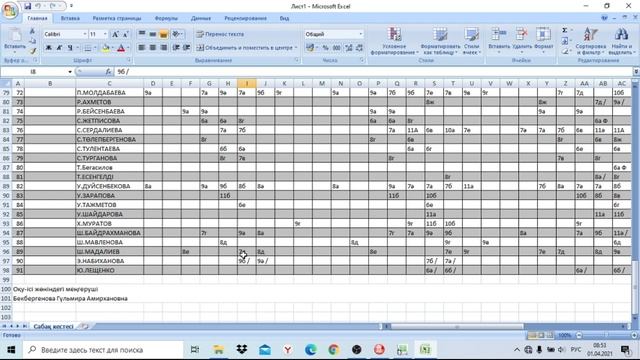Click the formula bar showing 9б /
This screenshot has width=640, height=360.
tap(373, 72)
